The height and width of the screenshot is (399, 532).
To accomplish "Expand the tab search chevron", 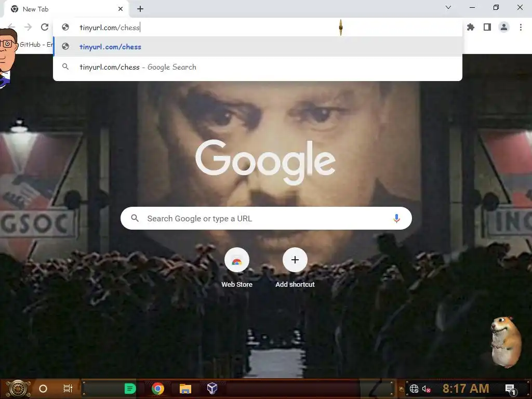I will tap(448, 7).
